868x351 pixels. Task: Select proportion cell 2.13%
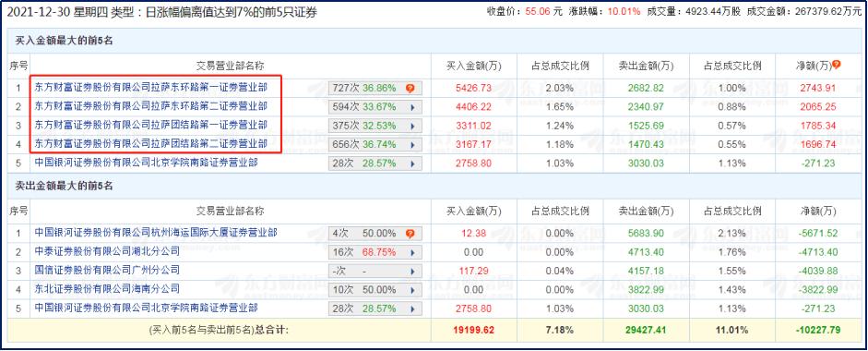coord(732,234)
